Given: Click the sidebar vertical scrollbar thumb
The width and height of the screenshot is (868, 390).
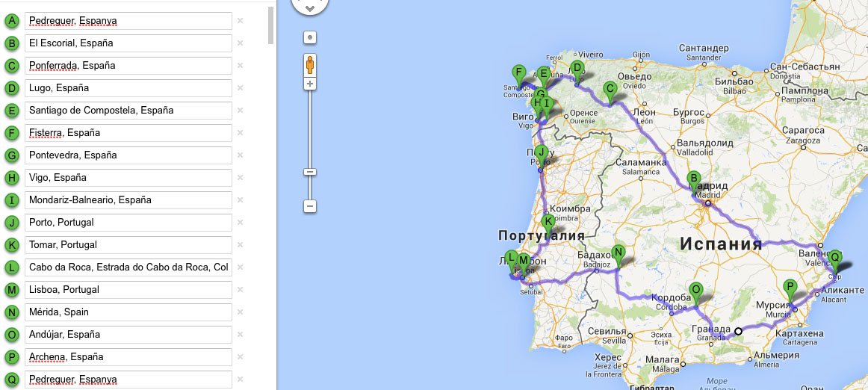Looking at the screenshot, I should pyautogui.click(x=270, y=25).
